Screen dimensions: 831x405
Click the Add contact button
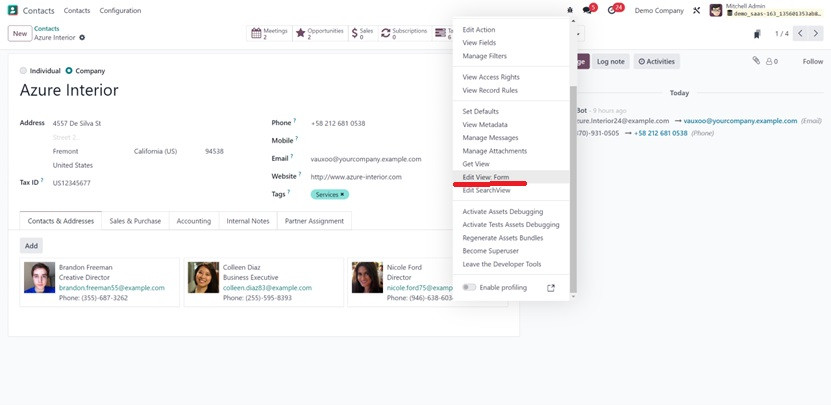tap(31, 245)
